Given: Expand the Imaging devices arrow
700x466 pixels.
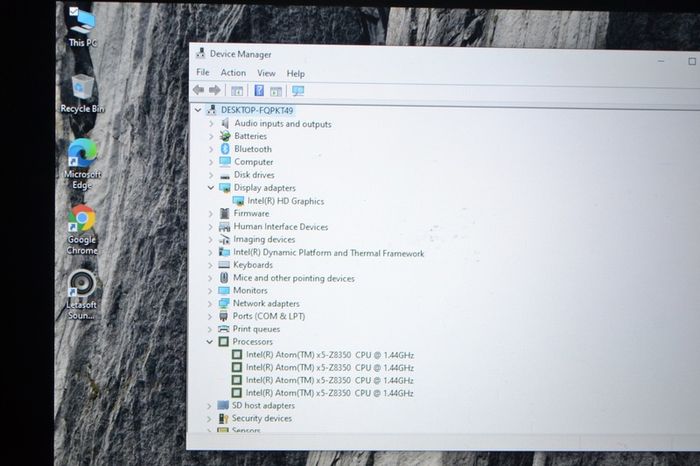Looking at the screenshot, I should coord(211,240).
